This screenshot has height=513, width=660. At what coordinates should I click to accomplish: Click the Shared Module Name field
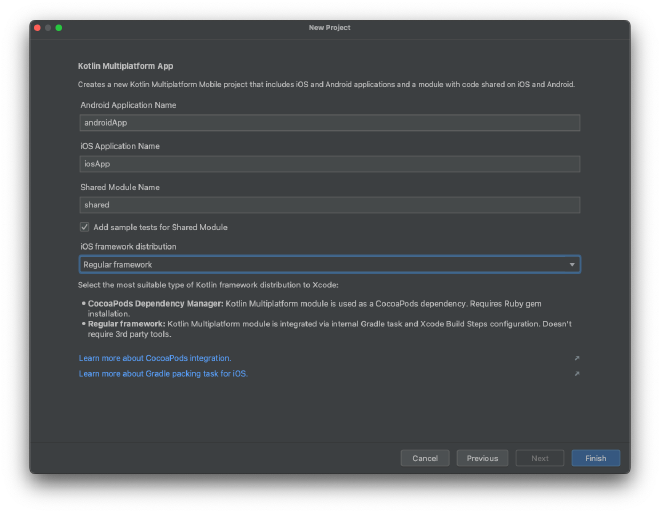pos(330,205)
